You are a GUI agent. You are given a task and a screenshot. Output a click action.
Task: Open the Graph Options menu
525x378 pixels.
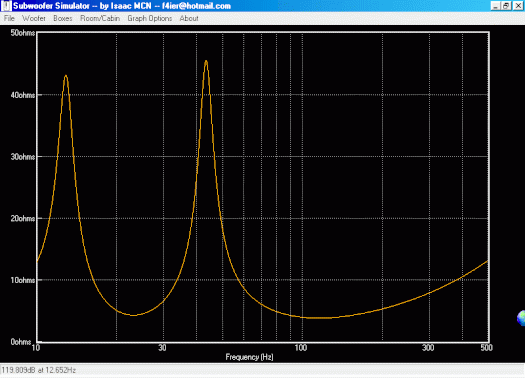coord(149,18)
